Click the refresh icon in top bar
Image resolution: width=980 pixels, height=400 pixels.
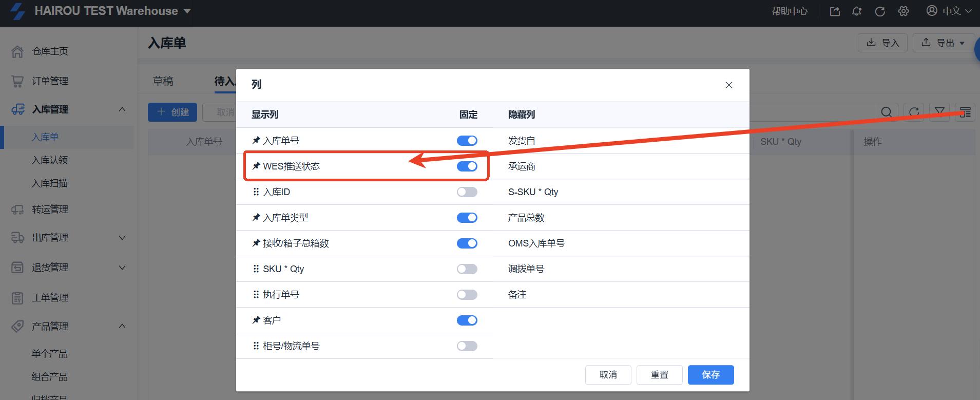[880, 11]
